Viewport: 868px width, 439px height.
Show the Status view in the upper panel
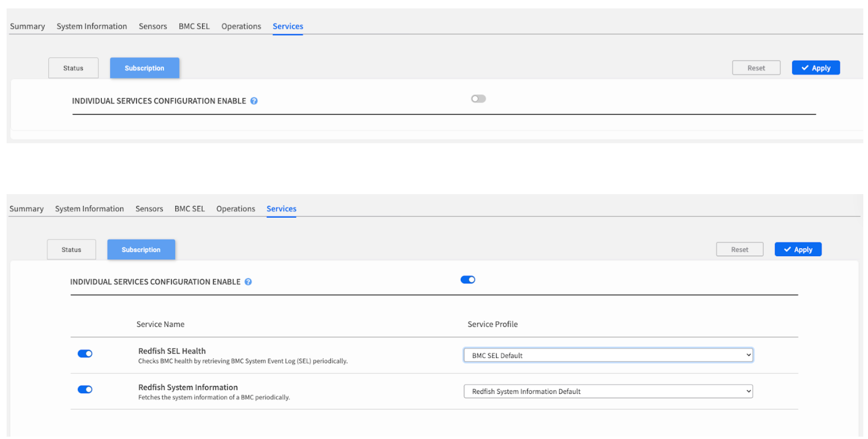tap(73, 68)
